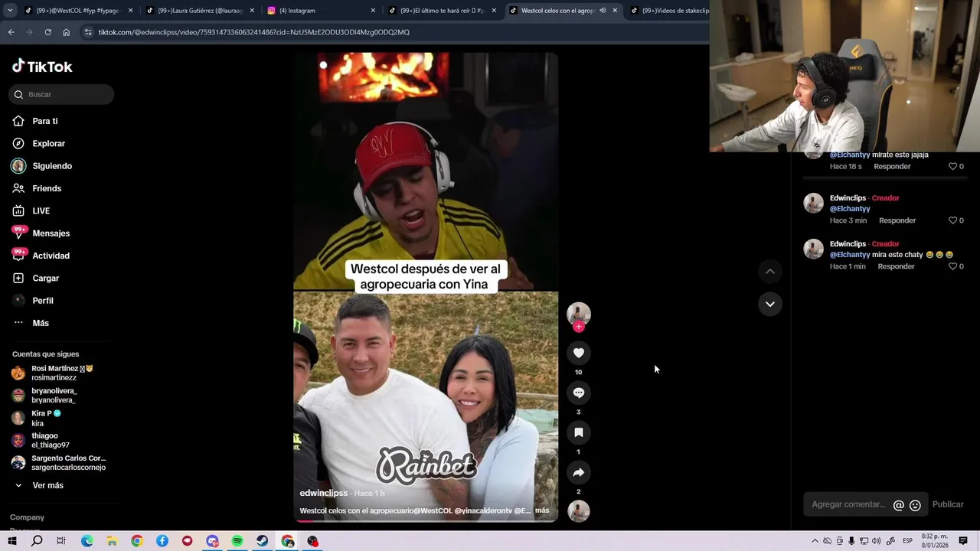This screenshot has width=980, height=551.
Task: Reload the page
Action: pos(47,32)
